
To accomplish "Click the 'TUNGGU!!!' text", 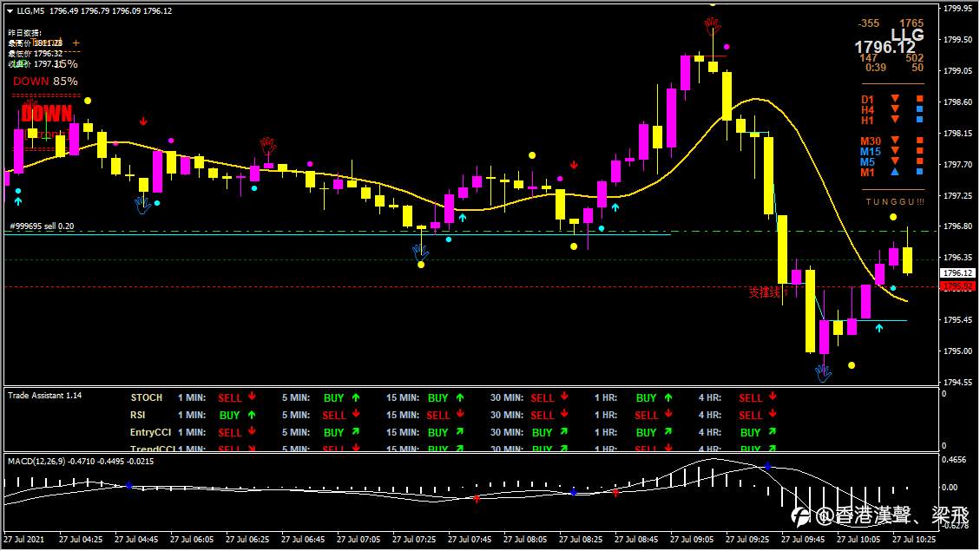I will coord(894,202).
